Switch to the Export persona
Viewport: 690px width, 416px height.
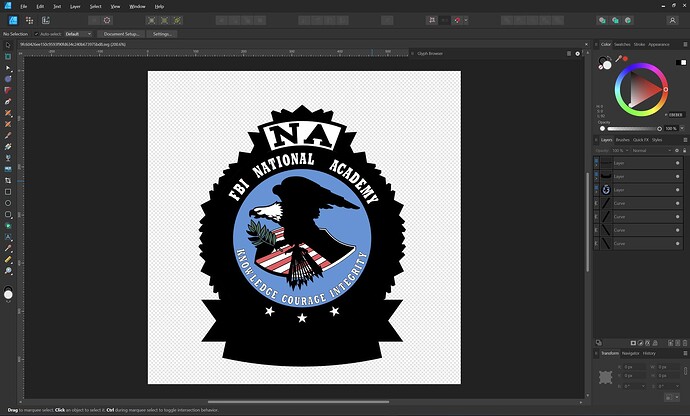(46, 20)
